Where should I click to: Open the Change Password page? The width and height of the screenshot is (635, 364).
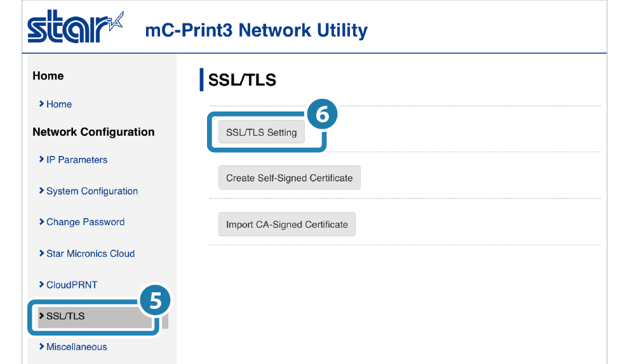click(85, 222)
